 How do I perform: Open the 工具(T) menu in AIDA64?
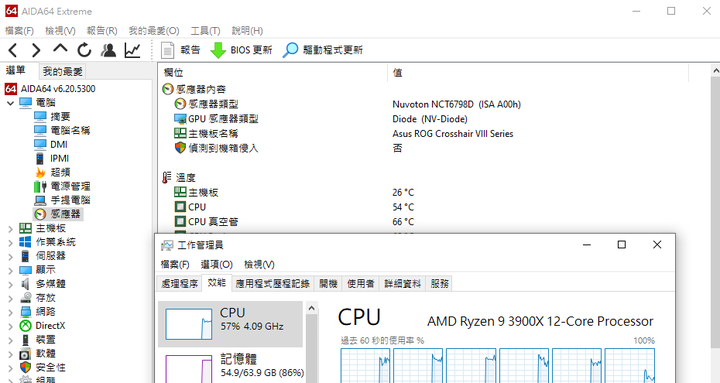[x=205, y=31]
